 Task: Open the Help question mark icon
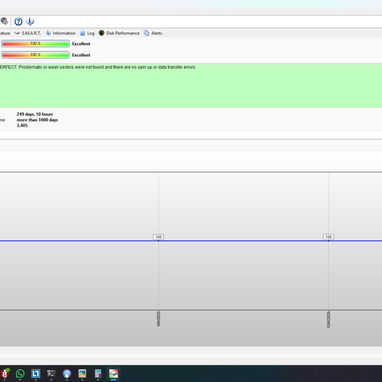pyautogui.click(x=18, y=22)
